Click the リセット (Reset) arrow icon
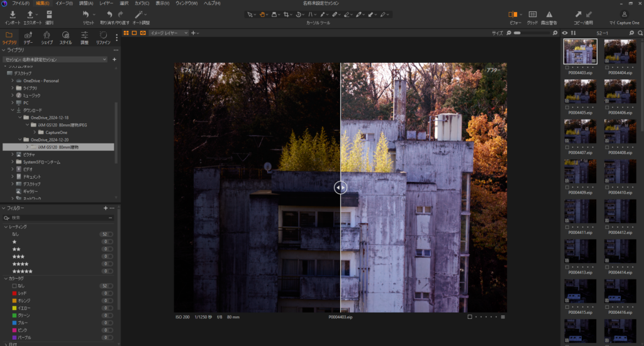644x346 pixels. click(86, 14)
